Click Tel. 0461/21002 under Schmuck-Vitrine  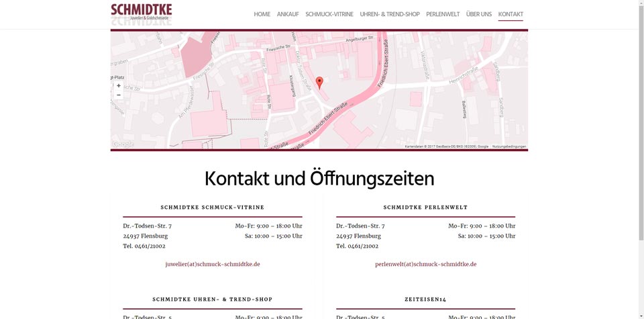pyautogui.click(x=144, y=246)
